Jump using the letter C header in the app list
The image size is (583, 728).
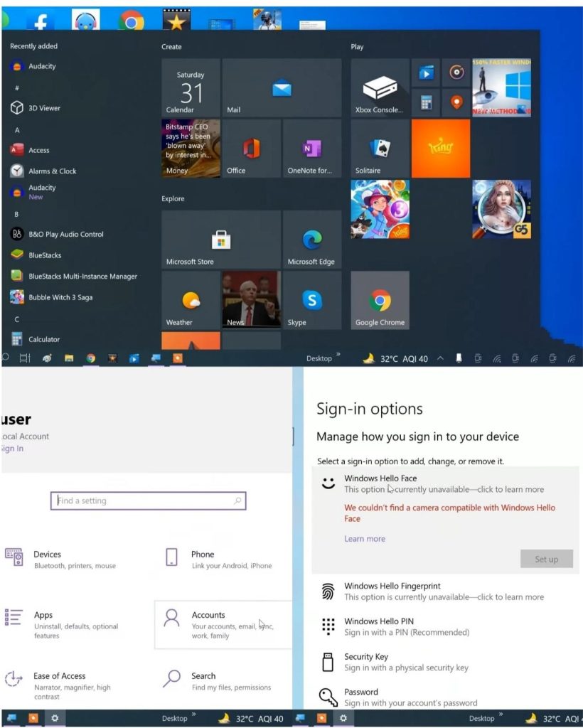[x=17, y=319]
